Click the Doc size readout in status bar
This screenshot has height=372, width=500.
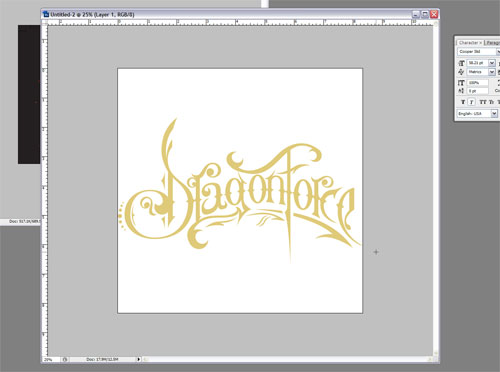(102, 360)
